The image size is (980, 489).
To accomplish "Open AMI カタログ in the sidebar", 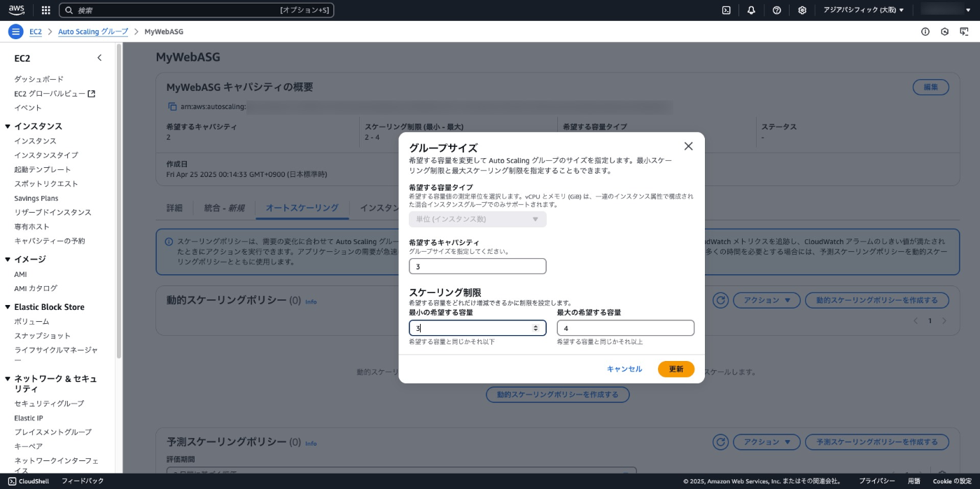I will [x=36, y=288].
